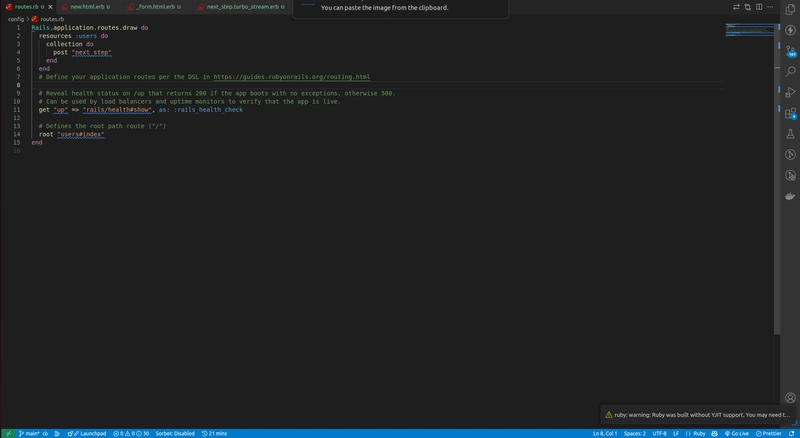800x438 pixels.
Task: Open the Testing flask view
Action: tap(790, 134)
